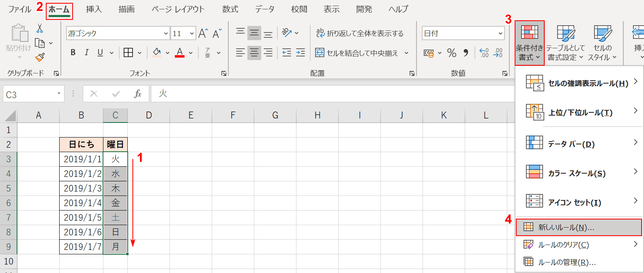The width and height of the screenshot is (644, 273).
Task: Toggle italic formatting
Action: click(x=86, y=52)
